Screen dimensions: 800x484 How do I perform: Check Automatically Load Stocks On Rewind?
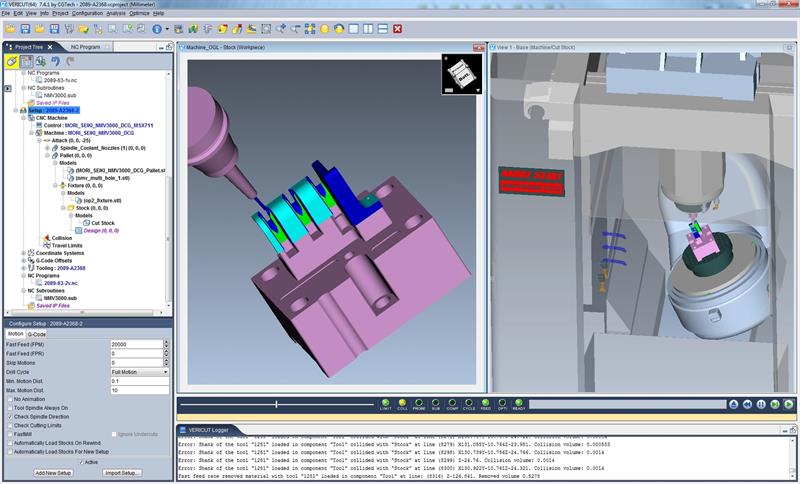(10, 443)
